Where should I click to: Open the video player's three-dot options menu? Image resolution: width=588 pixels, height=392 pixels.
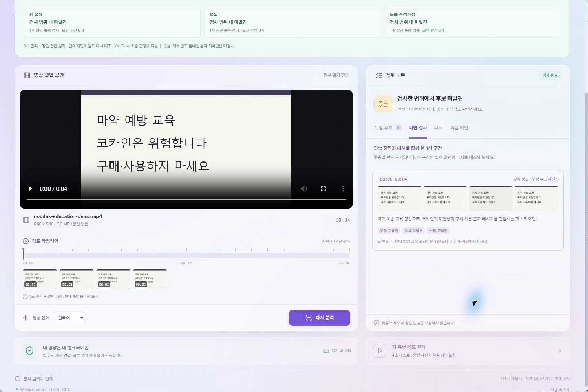coord(343,189)
